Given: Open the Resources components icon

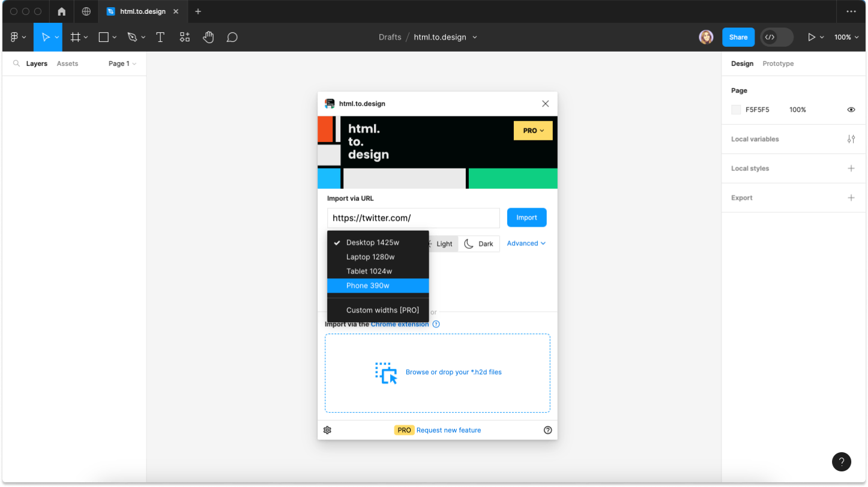Looking at the screenshot, I should pyautogui.click(x=185, y=37).
